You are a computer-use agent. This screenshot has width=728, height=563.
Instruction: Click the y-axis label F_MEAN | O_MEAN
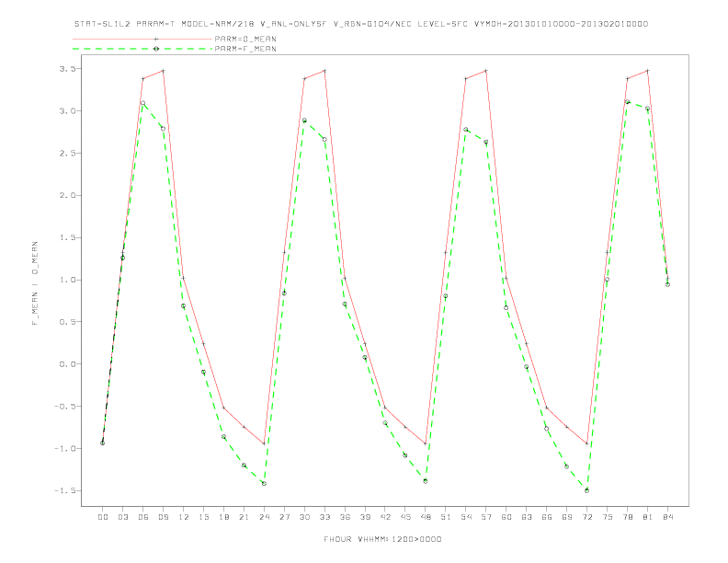tap(35, 283)
